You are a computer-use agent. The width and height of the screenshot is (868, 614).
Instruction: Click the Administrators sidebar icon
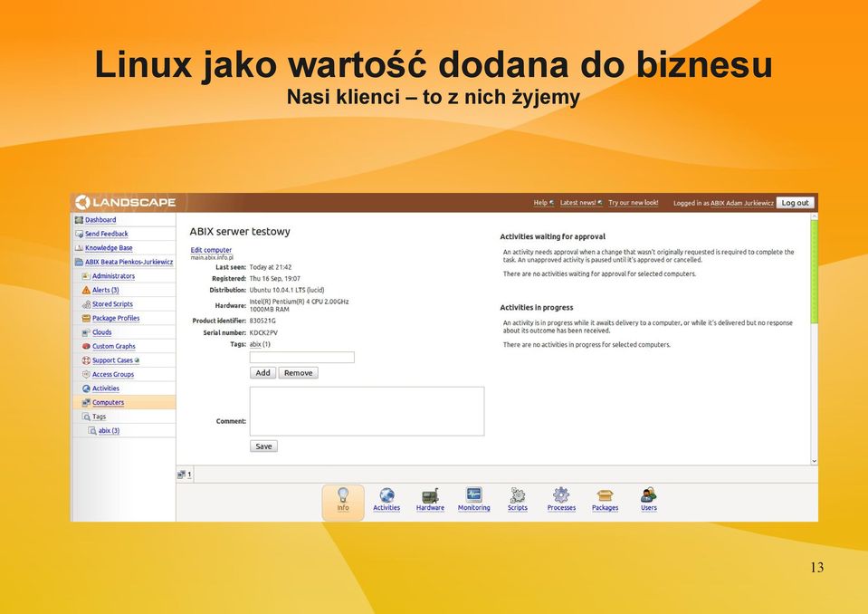(x=86, y=275)
